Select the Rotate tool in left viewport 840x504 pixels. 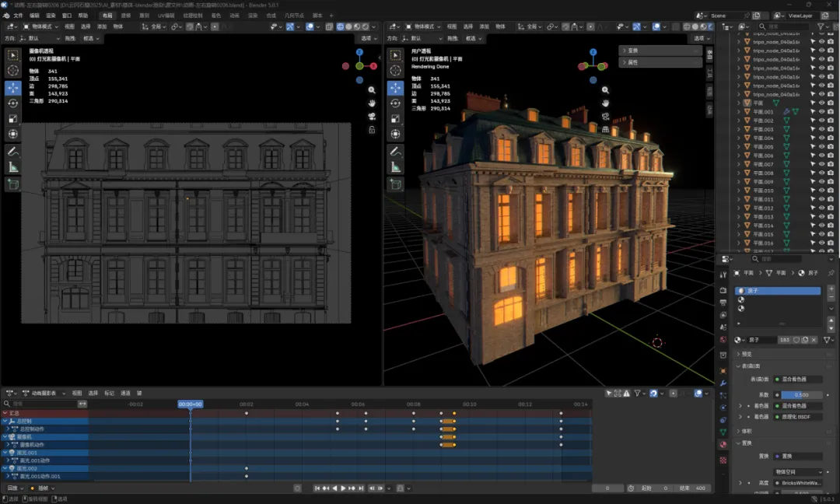tap(13, 103)
